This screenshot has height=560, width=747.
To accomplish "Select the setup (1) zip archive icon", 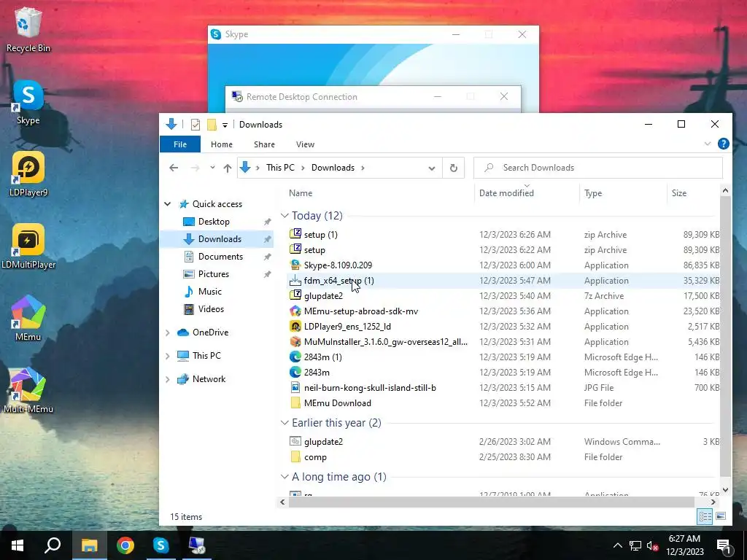I will coord(295,234).
